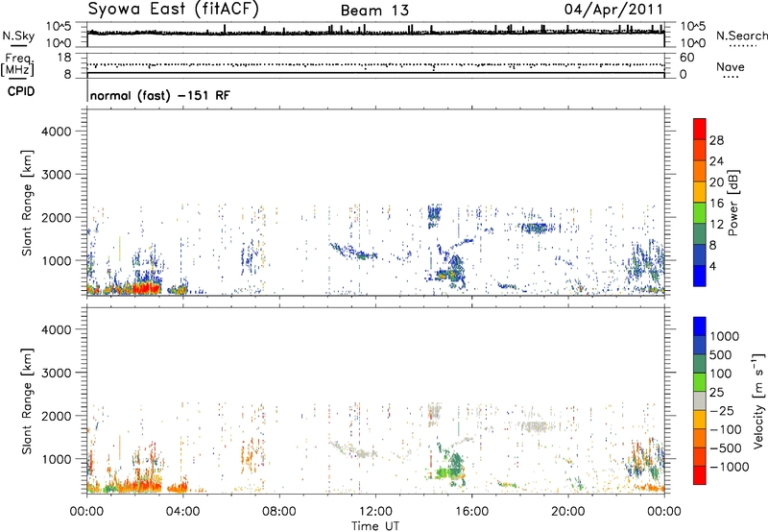Image resolution: width=768 pixels, height=532 pixels.
Task: Click the 'Nave' legend label
Action: (731, 67)
